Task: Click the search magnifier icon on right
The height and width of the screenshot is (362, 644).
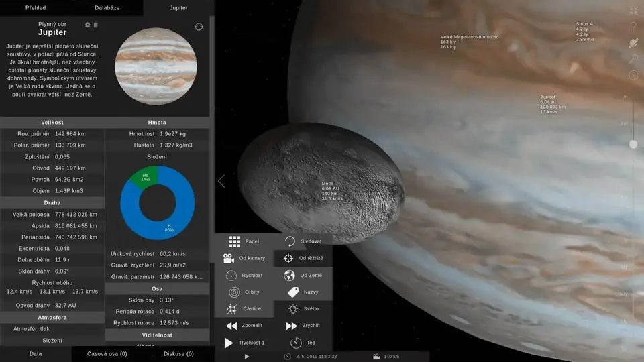Action: point(633,59)
